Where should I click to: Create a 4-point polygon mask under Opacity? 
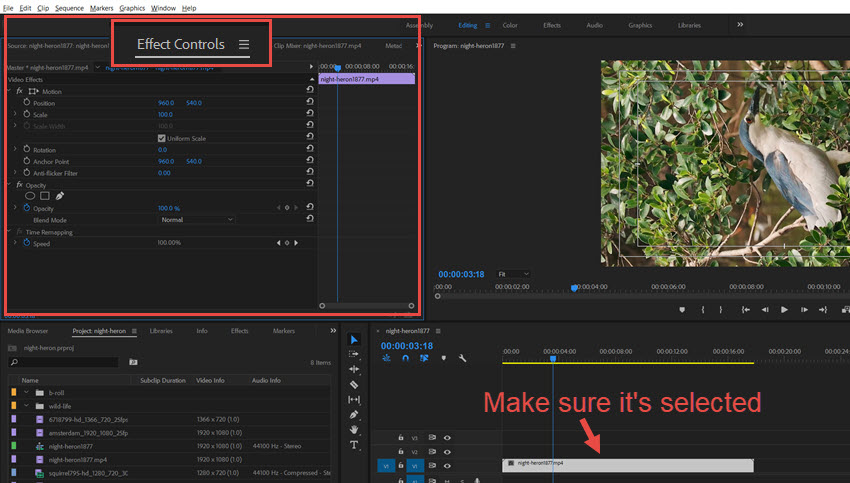[x=45, y=196]
